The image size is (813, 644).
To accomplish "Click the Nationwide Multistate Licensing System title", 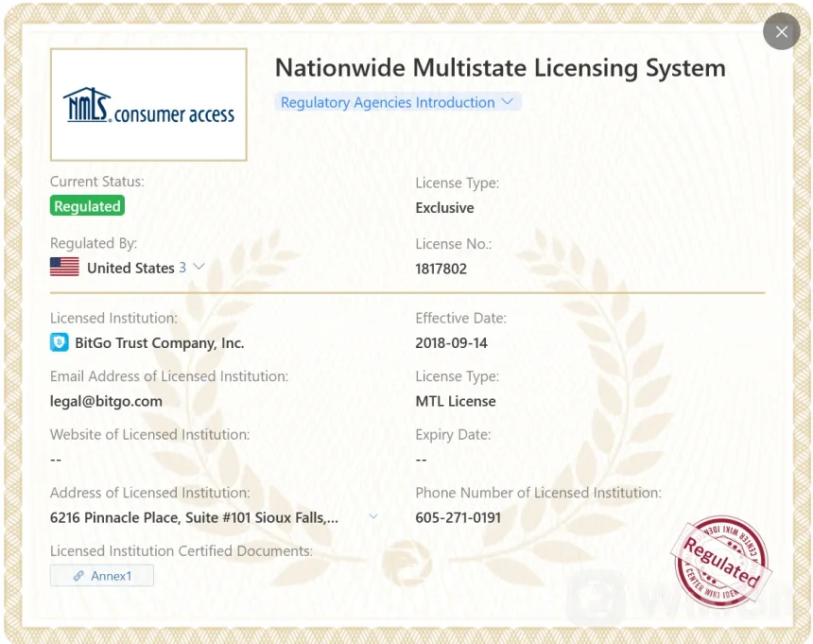I will [499, 68].
